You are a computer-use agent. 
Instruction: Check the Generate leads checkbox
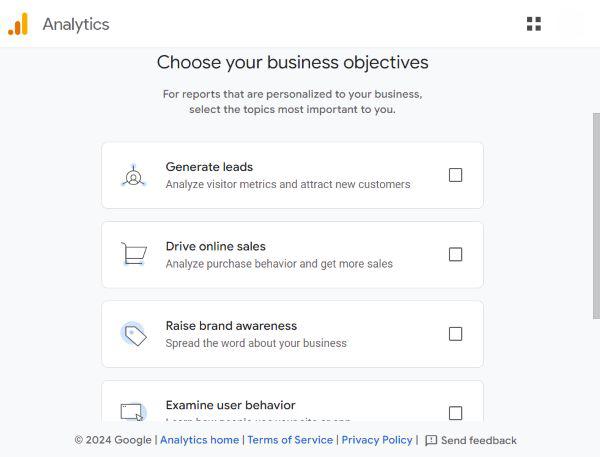pyautogui.click(x=455, y=175)
